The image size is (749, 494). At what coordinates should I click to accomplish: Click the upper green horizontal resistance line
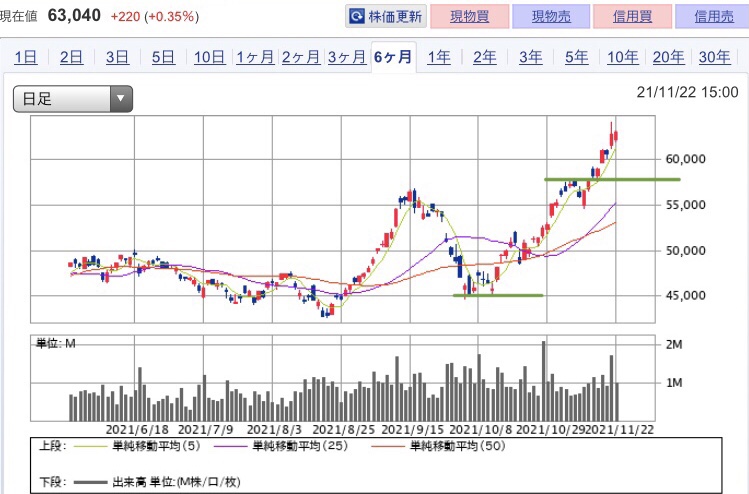[x=612, y=179]
